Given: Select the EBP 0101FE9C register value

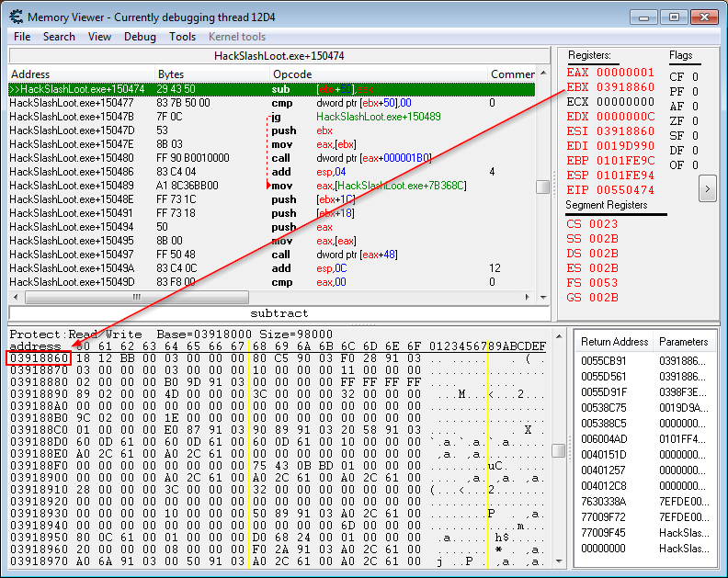Looking at the screenshot, I should click(610, 161).
